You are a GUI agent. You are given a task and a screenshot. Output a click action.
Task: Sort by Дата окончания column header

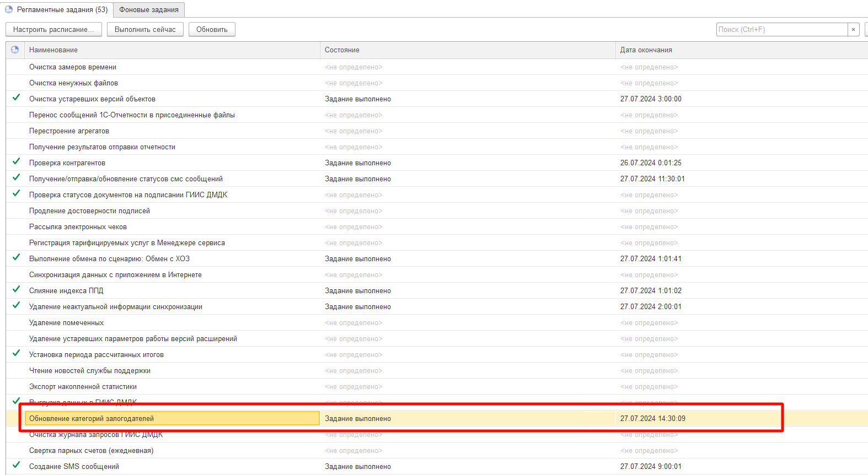[742, 50]
